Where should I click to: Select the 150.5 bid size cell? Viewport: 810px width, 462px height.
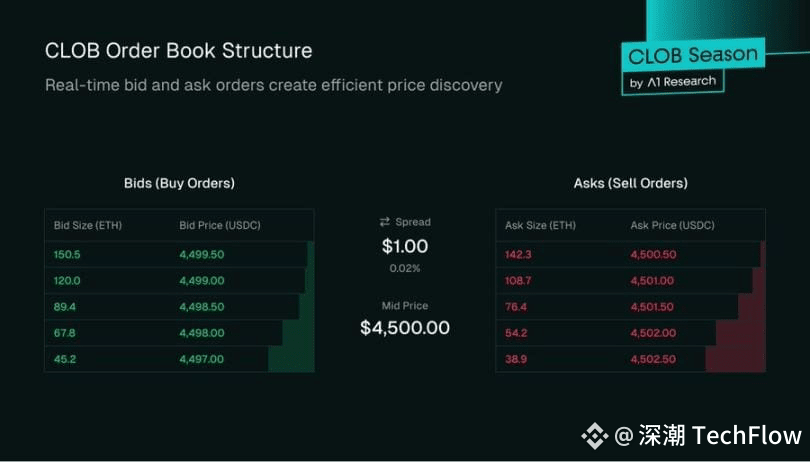point(67,254)
